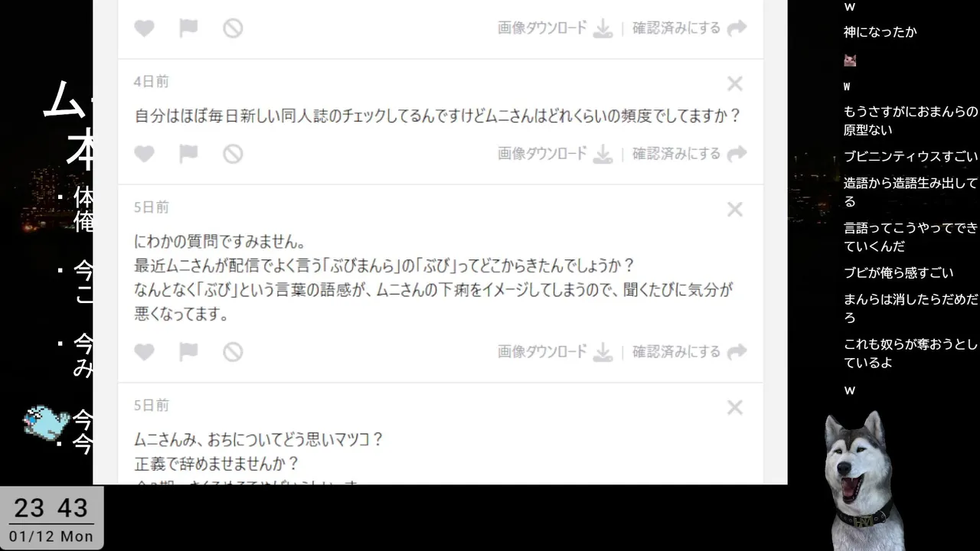Close the ムニさんみ question card
The width and height of the screenshot is (980, 551).
pos(735,407)
